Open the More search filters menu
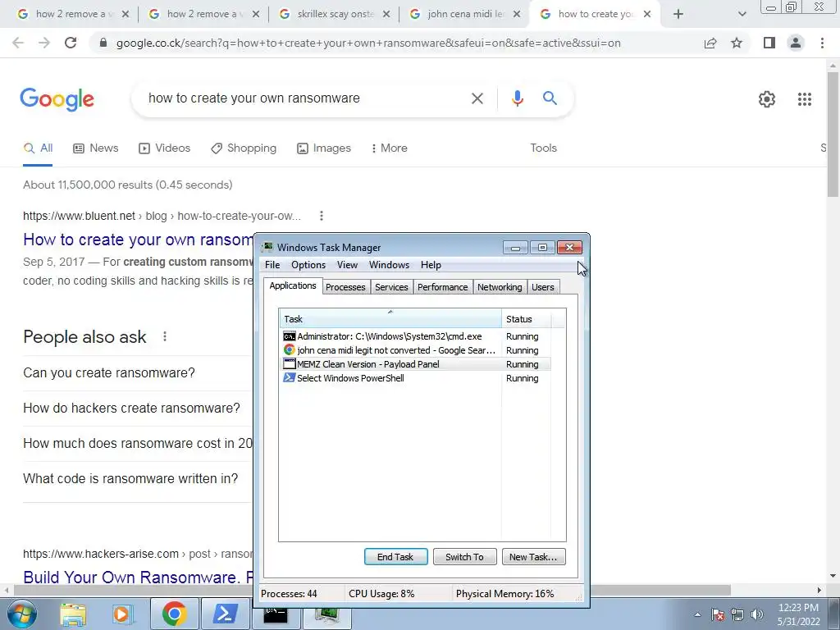Screen dimensions: 840x630 click(x=389, y=148)
